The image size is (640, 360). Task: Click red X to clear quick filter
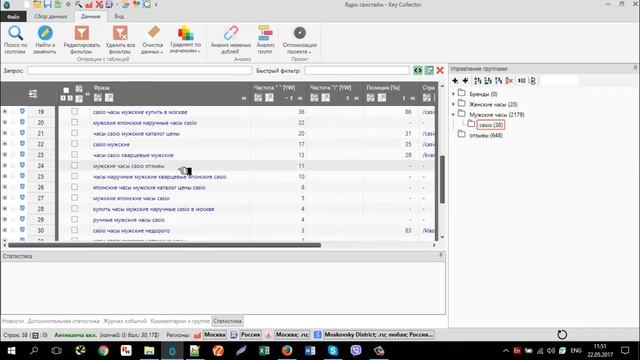(440, 70)
